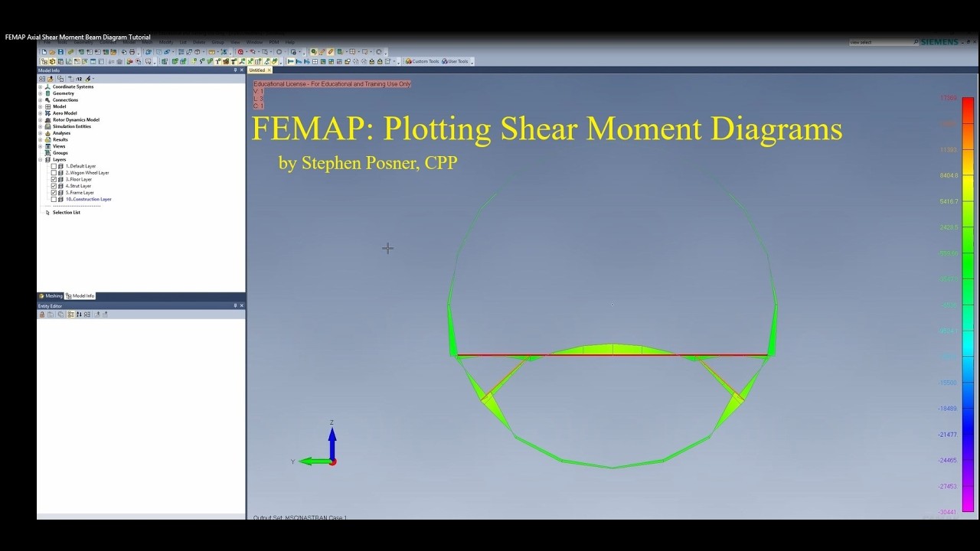
Task: Close the Model Info pane
Action: [242, 70]
